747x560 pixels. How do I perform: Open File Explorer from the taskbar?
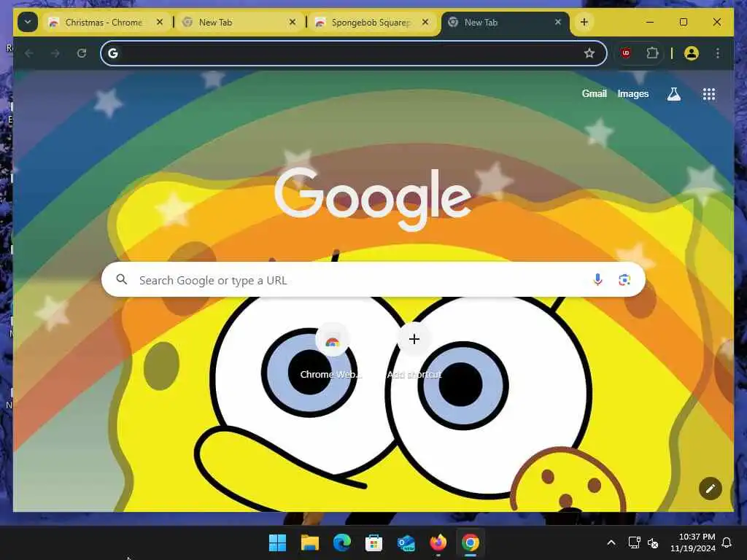(x=309, y=542)
